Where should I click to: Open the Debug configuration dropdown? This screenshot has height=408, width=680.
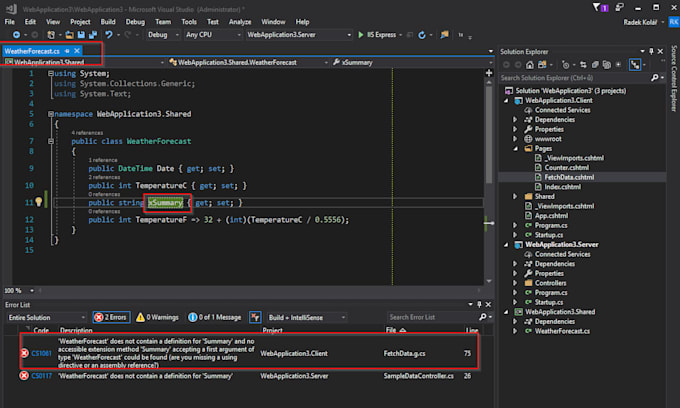pyautogui.click(x=163, y=35)
